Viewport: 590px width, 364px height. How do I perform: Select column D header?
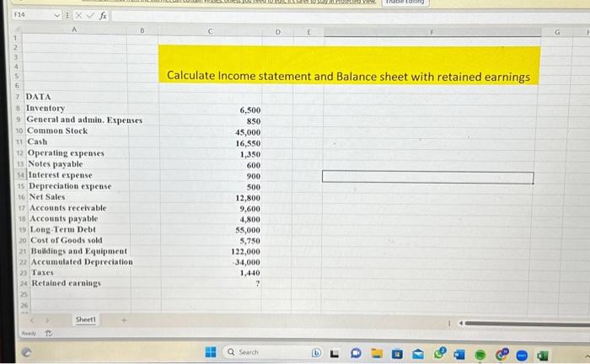coord(277,32)
